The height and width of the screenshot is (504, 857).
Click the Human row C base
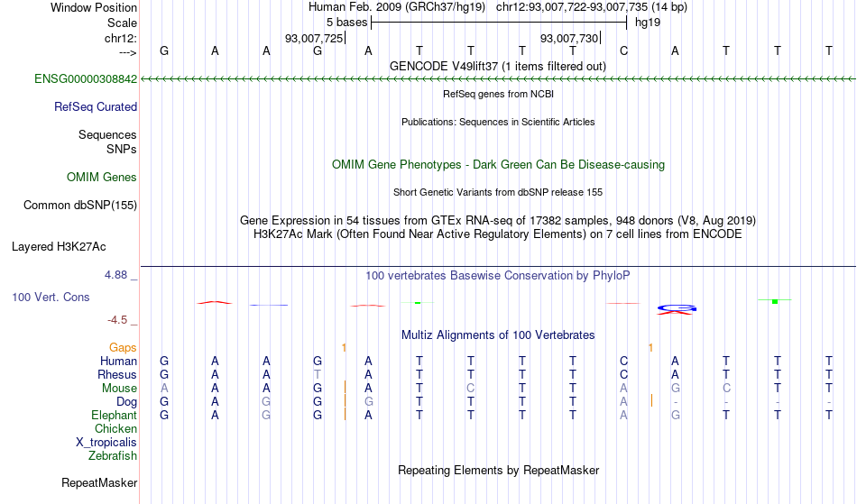[x=623, y=362]
